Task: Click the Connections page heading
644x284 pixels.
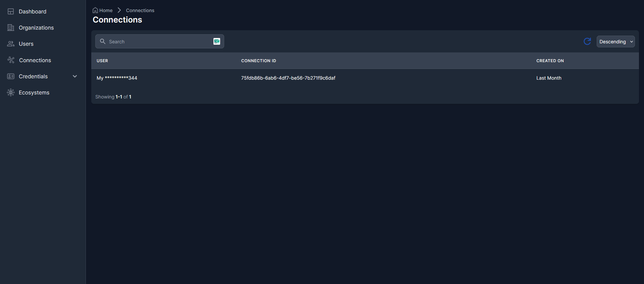Action: 117,20
